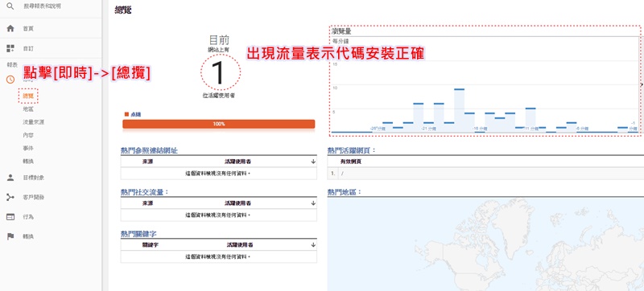This screenshot has width=644, height=291.
Task: Expand the 行為 section
Action: tap(28, 217)
